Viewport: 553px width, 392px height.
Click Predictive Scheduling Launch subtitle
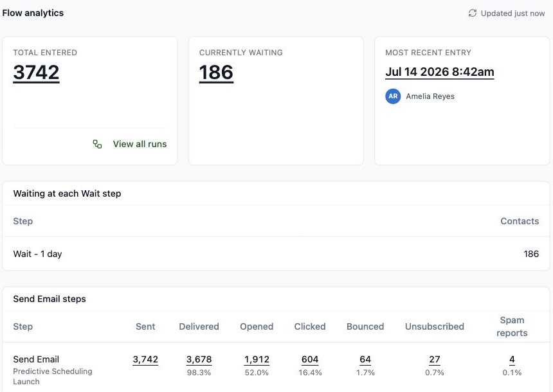53,376
